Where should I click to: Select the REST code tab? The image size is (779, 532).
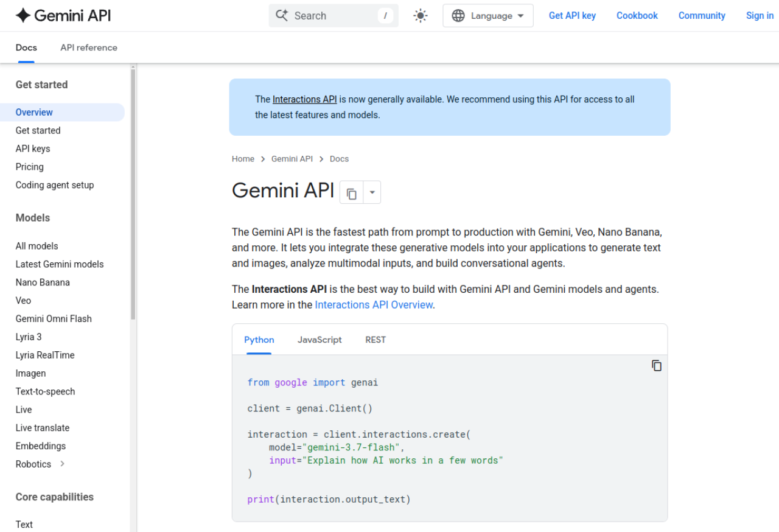[376, 340]
